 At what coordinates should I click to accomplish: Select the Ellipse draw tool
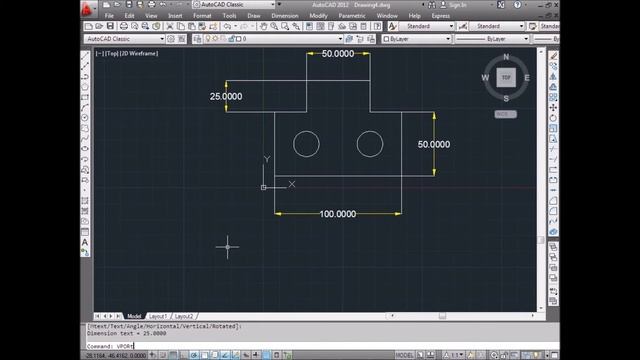point(85,149)
